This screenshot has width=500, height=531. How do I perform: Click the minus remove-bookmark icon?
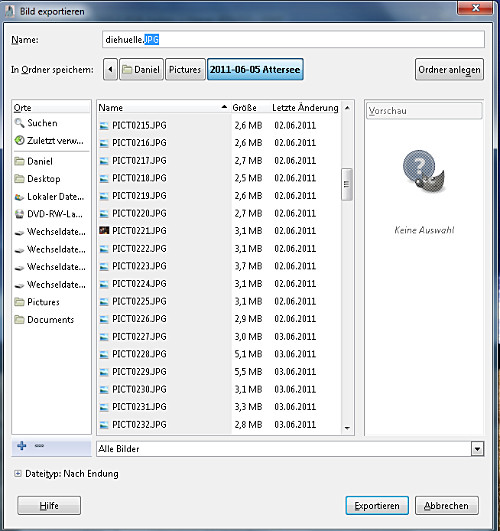click(39, 446)
